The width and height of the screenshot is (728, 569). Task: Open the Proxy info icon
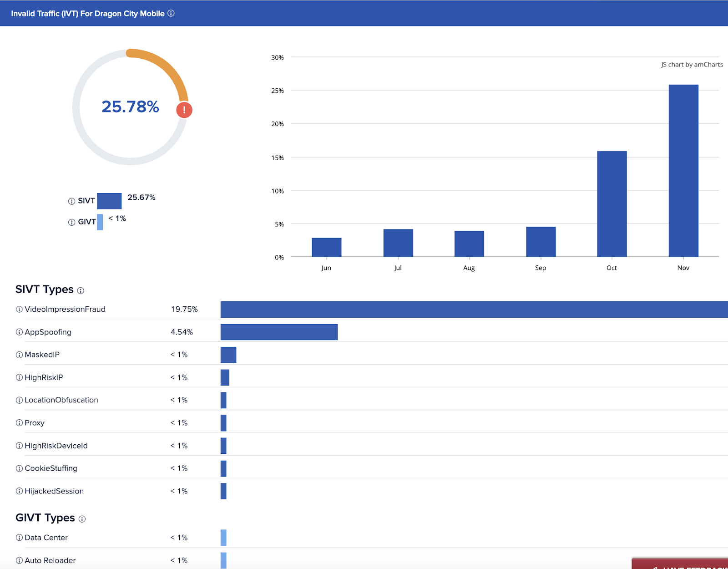coord(19,423)
